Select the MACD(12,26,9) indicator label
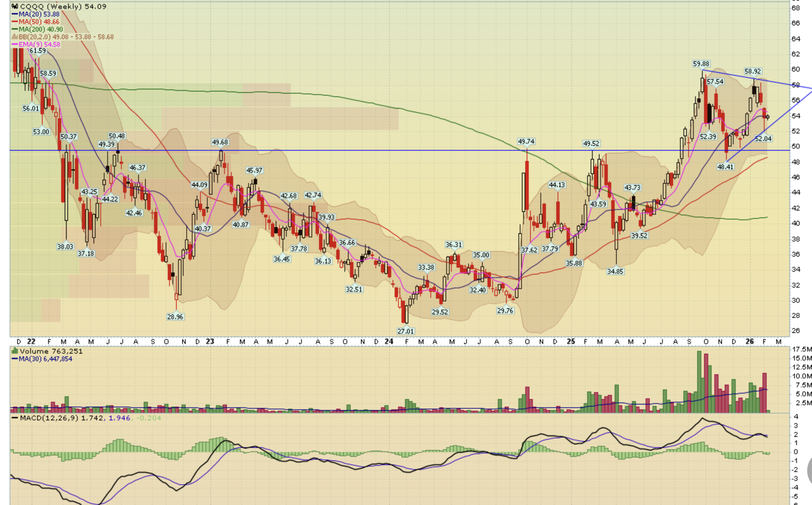 point(49,418)
